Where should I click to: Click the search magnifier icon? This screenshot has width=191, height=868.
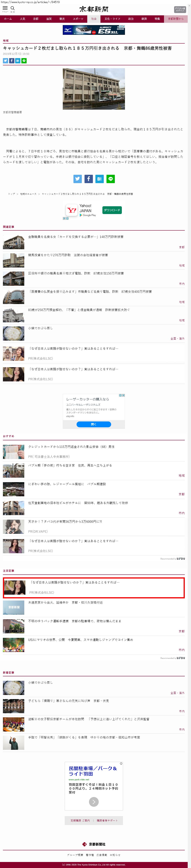point(13,8)
